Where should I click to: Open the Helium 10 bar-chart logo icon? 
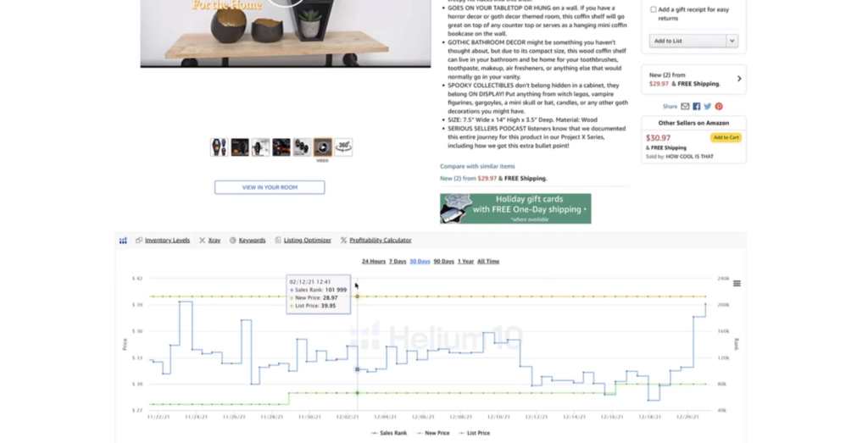(x=123, y=241)
